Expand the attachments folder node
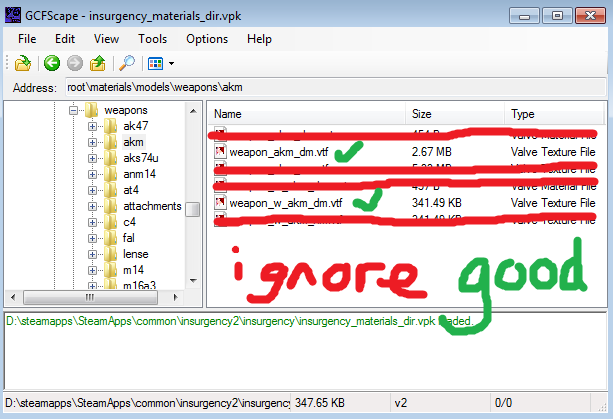This screenshot has height=419, width=613. (x=92, y=206)
